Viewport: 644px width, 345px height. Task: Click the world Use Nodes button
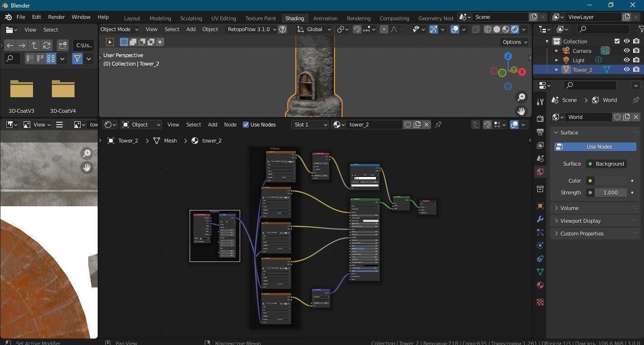595,147
